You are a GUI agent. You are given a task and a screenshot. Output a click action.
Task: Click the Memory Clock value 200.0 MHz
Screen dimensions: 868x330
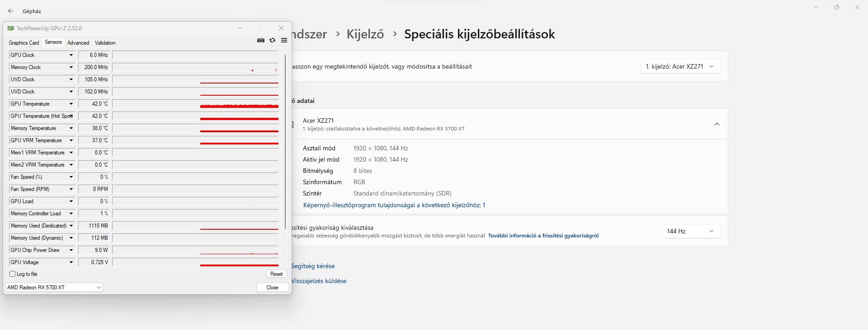click(94, 67)
